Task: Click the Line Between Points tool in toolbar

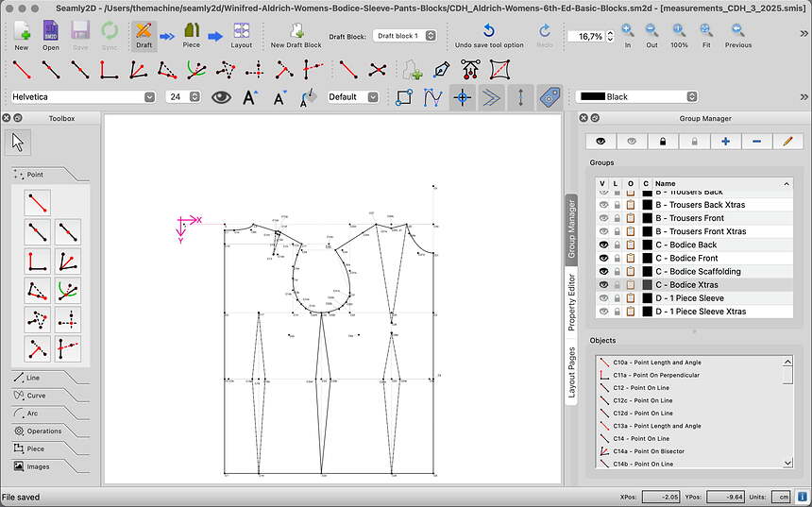Action: (x=348, y=70)
